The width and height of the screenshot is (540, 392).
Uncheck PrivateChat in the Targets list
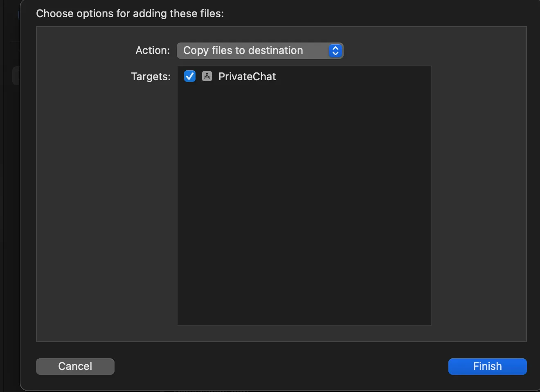(x=190, y=76)
